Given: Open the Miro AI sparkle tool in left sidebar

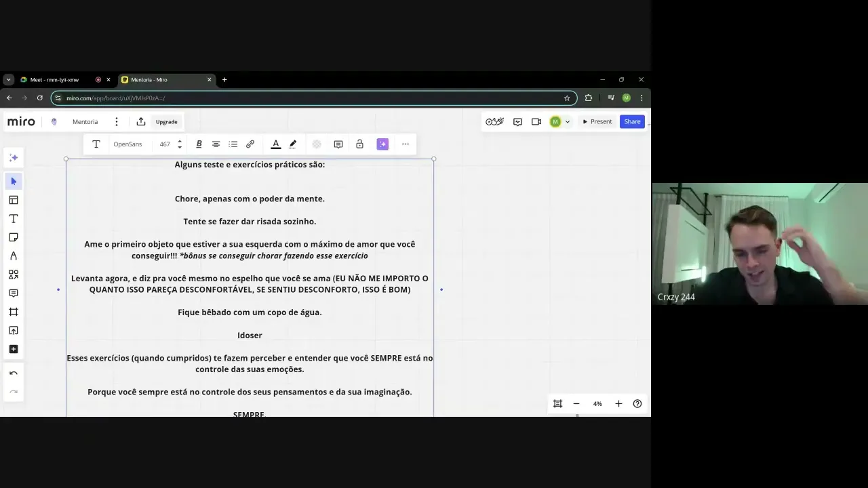Looking at the screenshot, I should pos(14,158).
